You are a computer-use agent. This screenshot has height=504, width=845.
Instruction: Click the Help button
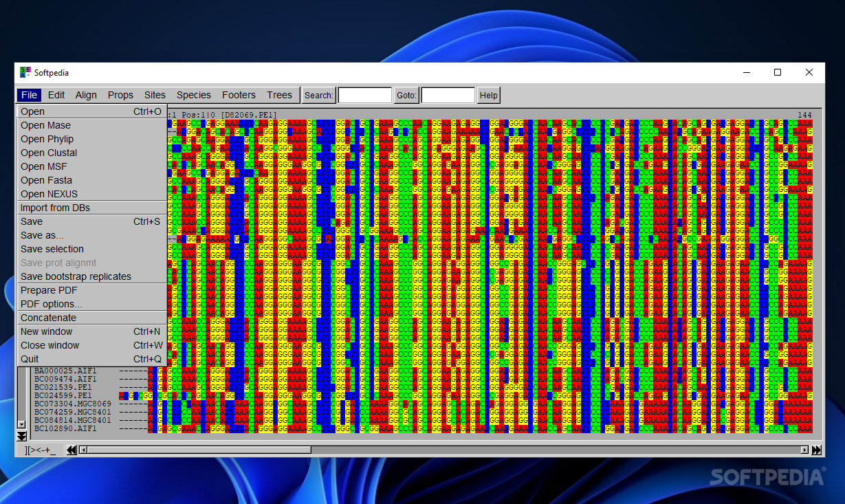click(489, 95)
